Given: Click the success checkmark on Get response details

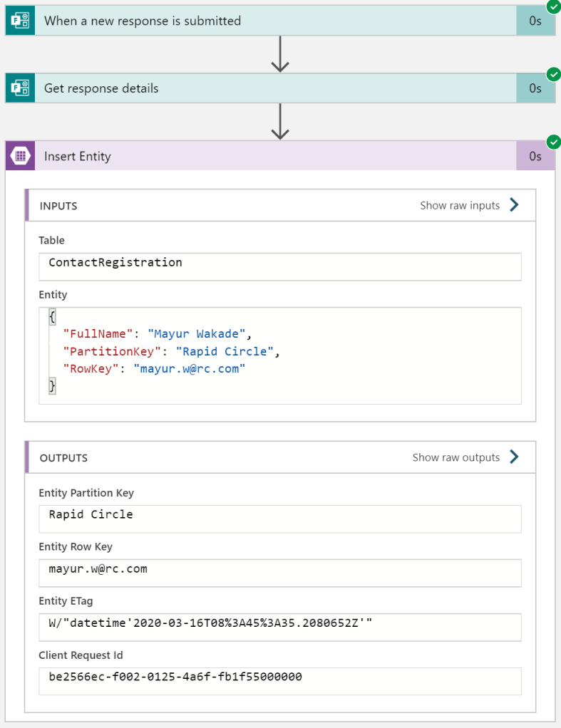Looking at the screenshot, I should [553, 75].
